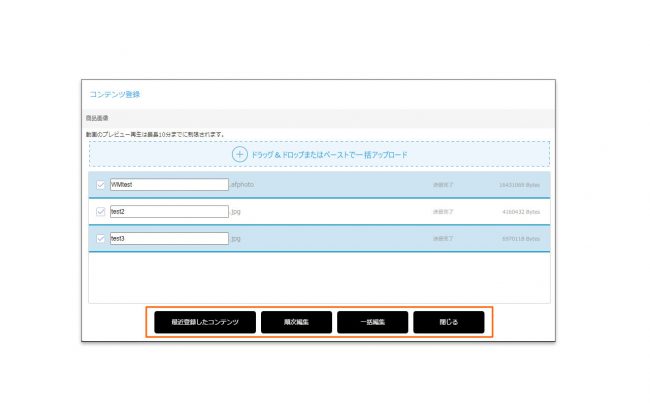650x406 pixels.
Task: Click the ドラッグ＆ドロップ upload text
Action: 329,155
